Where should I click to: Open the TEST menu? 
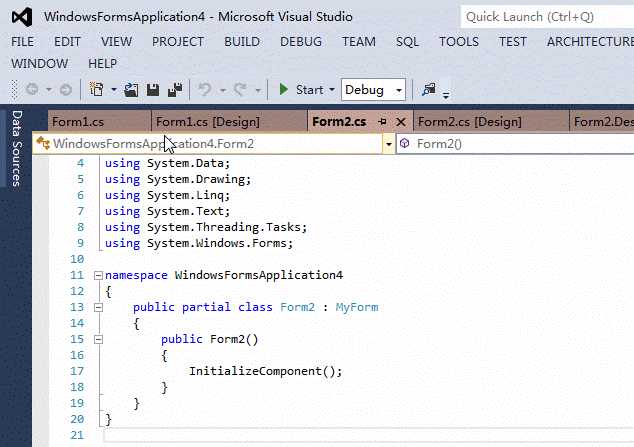tap(513, 42)
